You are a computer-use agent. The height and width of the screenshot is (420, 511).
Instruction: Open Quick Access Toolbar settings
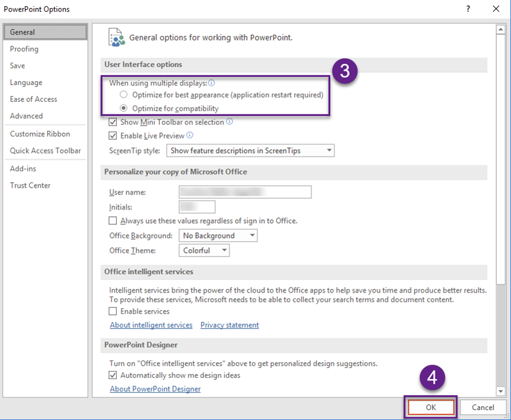(45, 150)
